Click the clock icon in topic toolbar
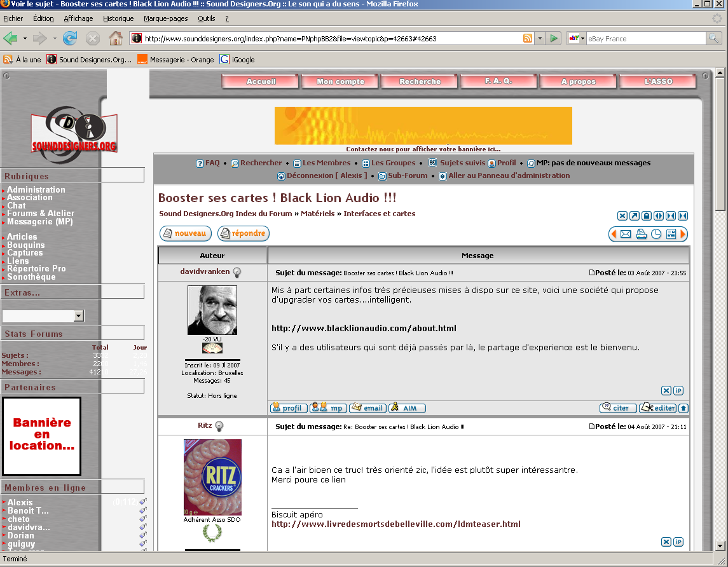Viewport: 728px width, 567px height. point(656,235)
